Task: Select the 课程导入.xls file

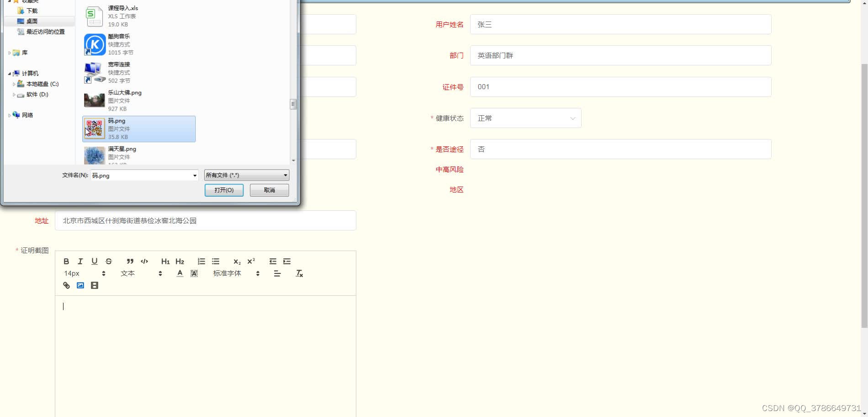Action: coord(139,16)
